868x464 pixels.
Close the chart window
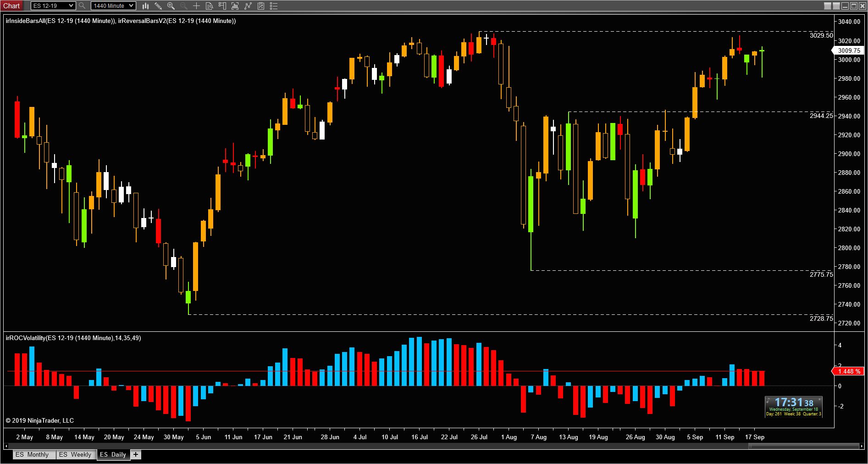862,6
